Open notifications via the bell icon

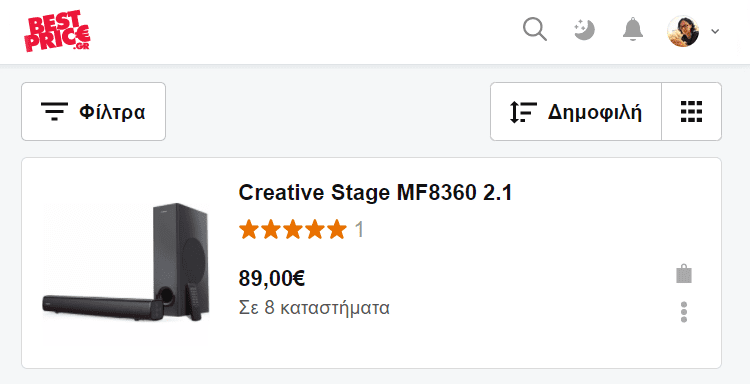pos(633,30)
